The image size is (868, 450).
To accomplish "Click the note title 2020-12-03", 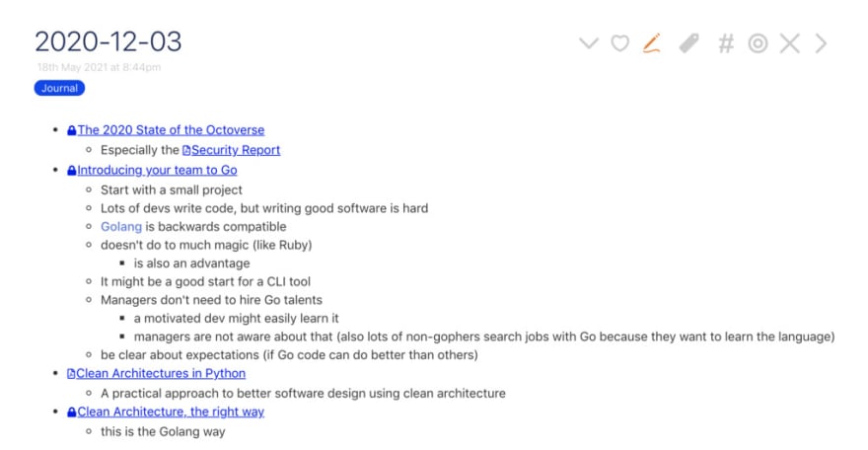I will [108, 41].
